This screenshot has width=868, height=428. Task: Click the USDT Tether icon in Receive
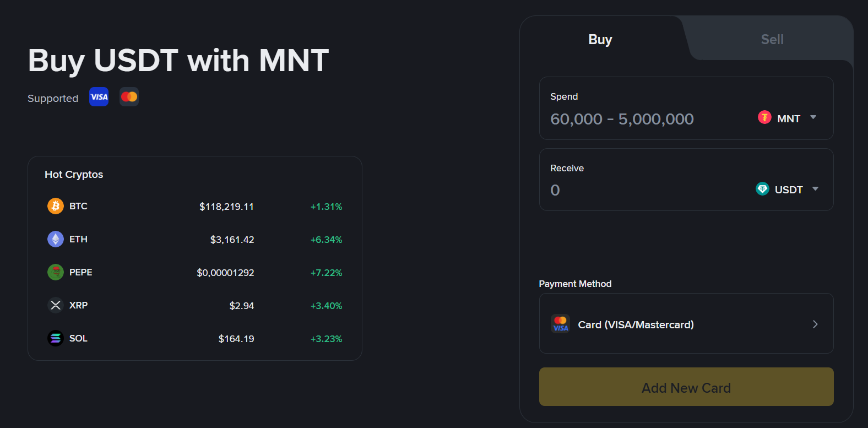pos(762,189)
